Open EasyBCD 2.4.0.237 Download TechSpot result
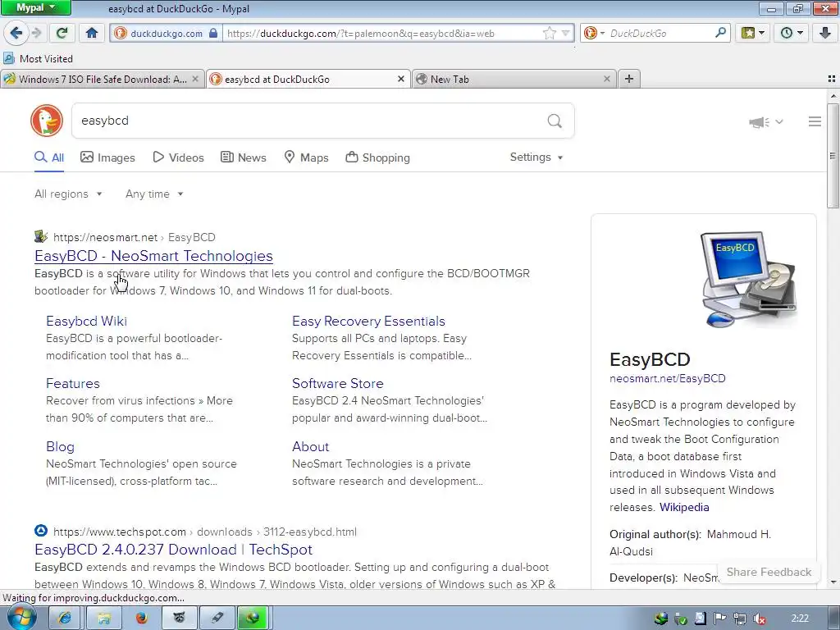Screen dimensions: 840x630 pyautogui.click(x=173, y=550)
